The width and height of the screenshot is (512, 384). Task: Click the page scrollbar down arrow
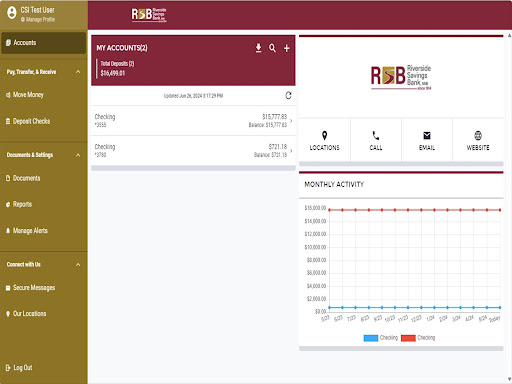[509, 379]
